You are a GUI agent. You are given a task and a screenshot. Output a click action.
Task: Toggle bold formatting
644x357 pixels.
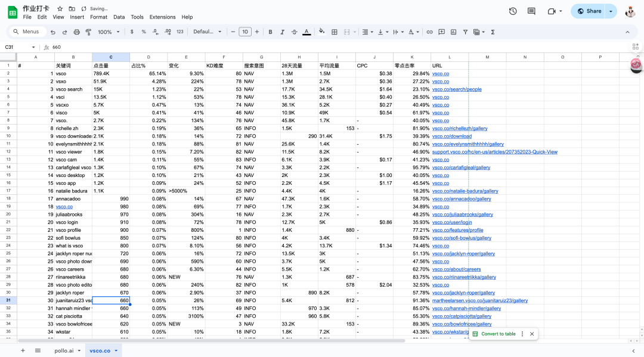[x=270, y=32]
